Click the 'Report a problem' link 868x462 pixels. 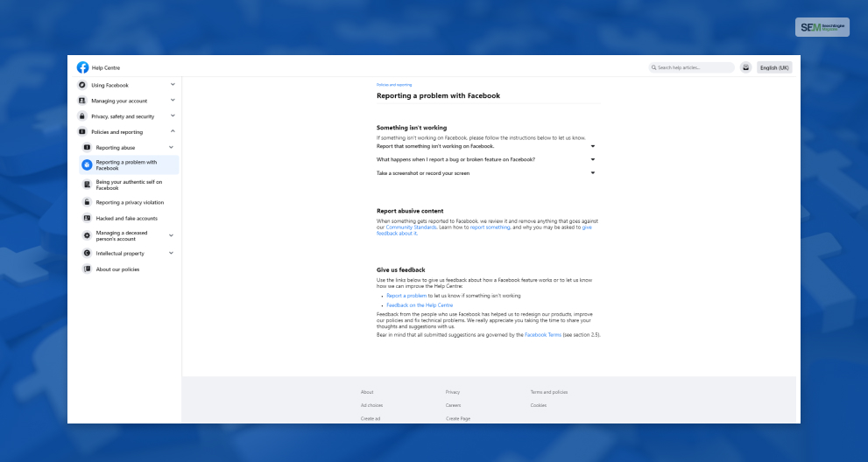406,296
